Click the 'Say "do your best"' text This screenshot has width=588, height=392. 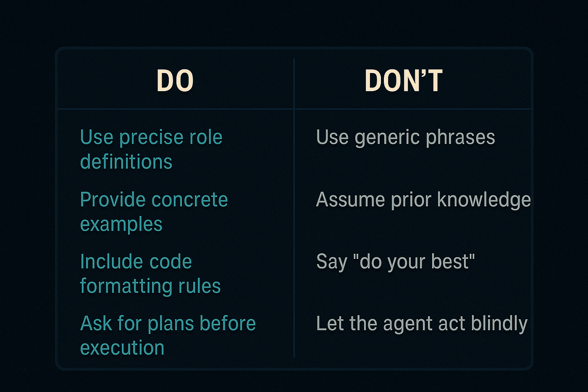(x=396, y=262)
